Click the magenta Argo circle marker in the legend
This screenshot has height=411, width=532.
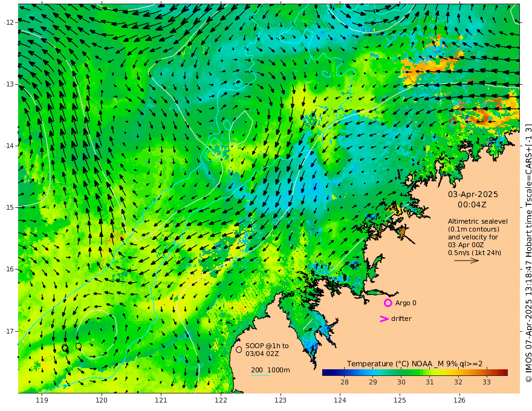coord(388,303)
